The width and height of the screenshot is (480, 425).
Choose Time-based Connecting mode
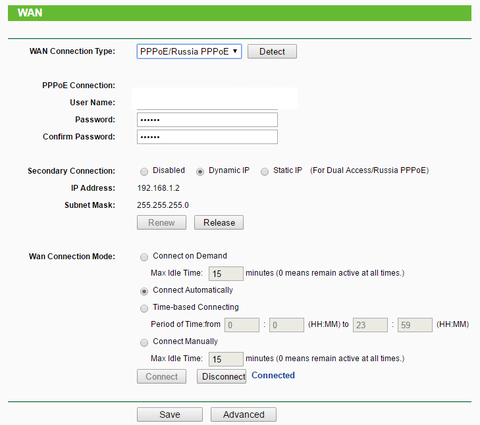point(144,308)
